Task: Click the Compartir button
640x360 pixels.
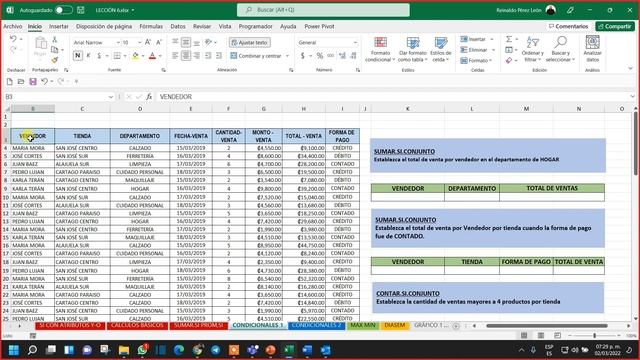Action: [x=615, y=26]
